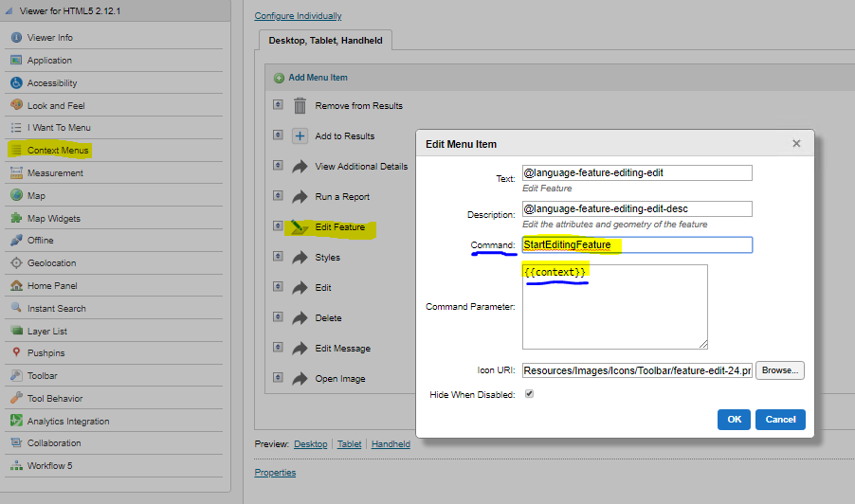Screen dimensions: 855x504
Task: Click into the Description input field
Action: point(637,208)
